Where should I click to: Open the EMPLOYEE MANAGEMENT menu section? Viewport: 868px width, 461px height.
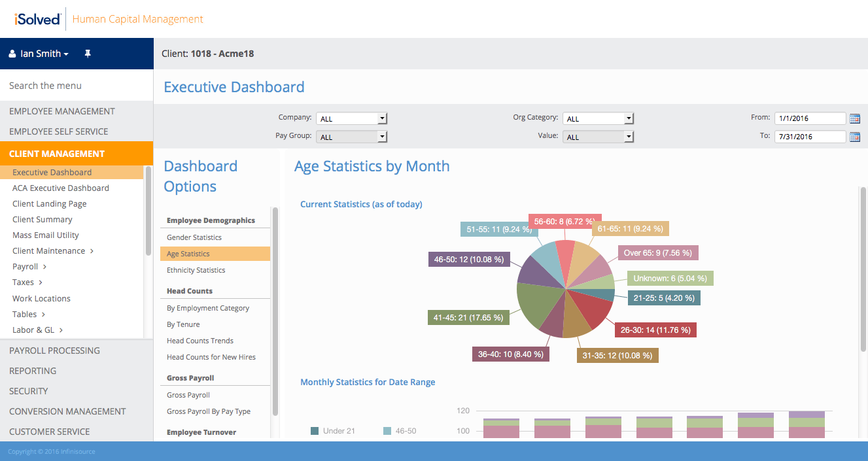77,111
